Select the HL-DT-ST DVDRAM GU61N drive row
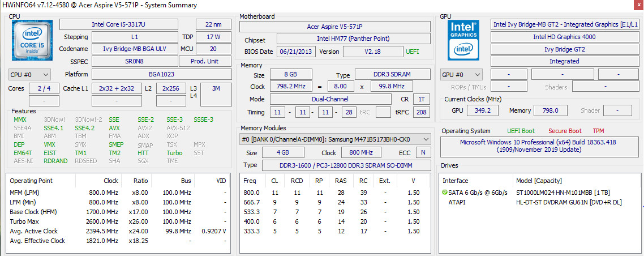644x256 pixels. pyautogui.click(x=540, y=202)
